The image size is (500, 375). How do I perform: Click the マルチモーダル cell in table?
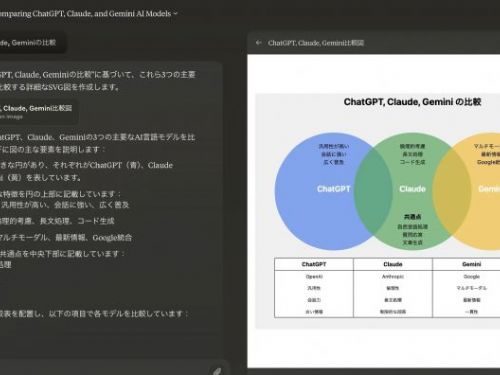[471, 288]
